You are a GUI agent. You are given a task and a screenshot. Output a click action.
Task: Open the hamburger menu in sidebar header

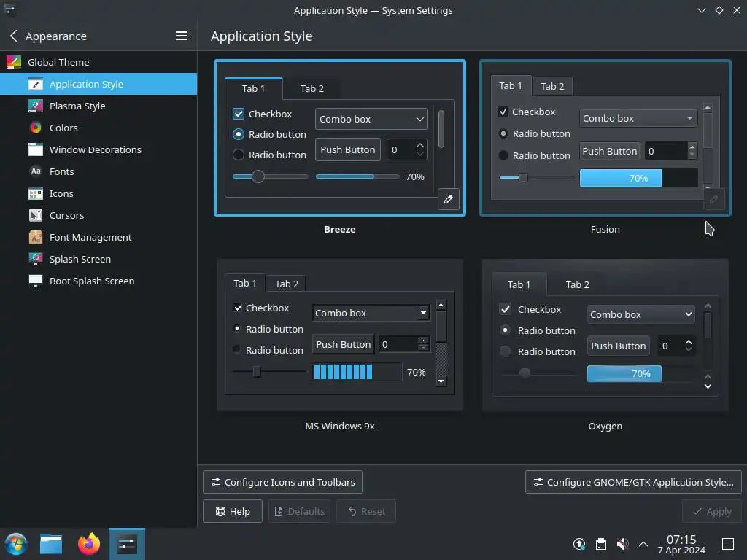click(182, 36)
